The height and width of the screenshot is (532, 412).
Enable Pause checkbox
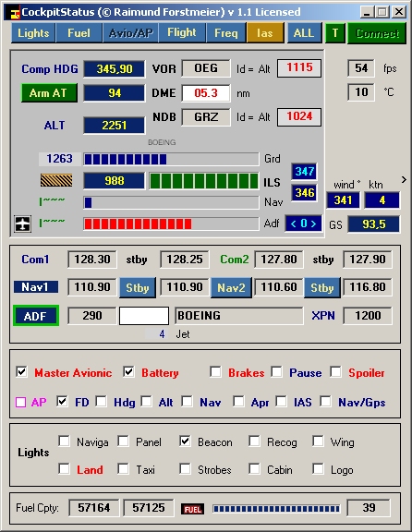coord(276,371)
